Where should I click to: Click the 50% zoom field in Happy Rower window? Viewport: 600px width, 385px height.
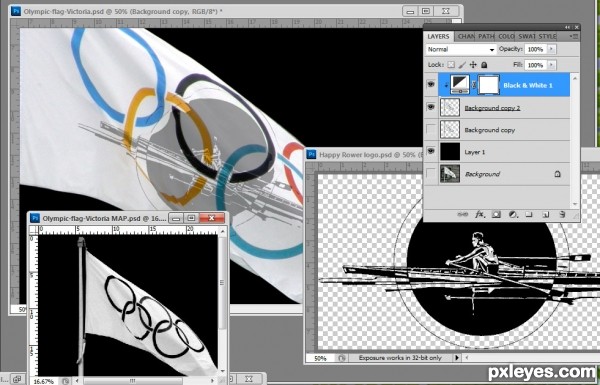(x=320, y=358)
